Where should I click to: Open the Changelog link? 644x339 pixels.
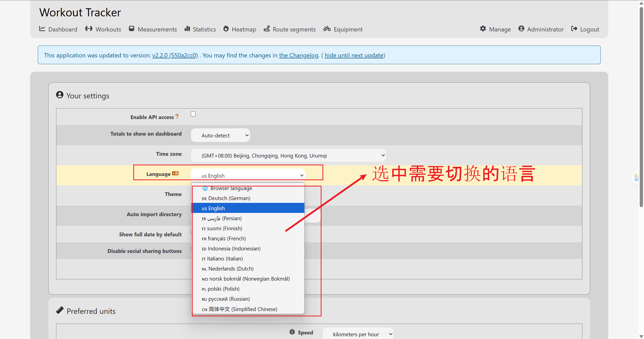tap(299, 55)
